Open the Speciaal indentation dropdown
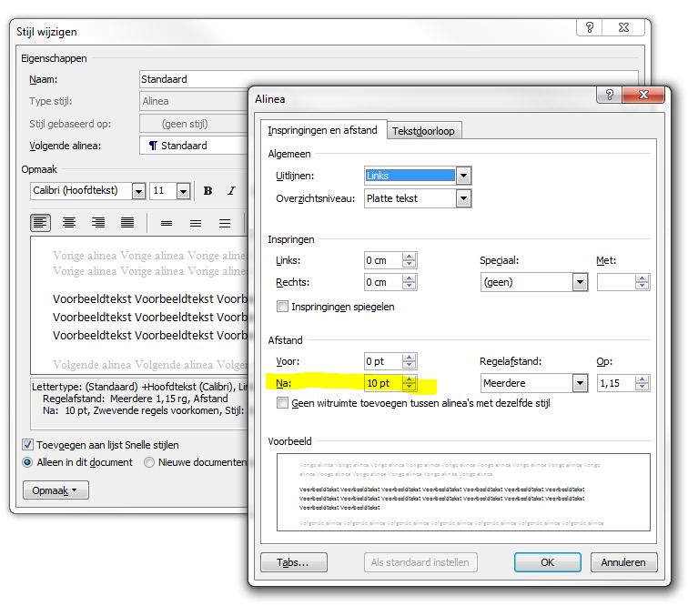The image size is (688, 616). (580, 282)
